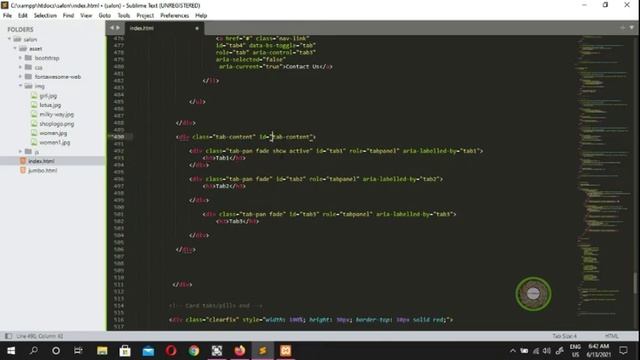The height and width of the screenshot is (360, 640).
Task: Launch Opera browser from the taskbar
Action: pos(171,351)
